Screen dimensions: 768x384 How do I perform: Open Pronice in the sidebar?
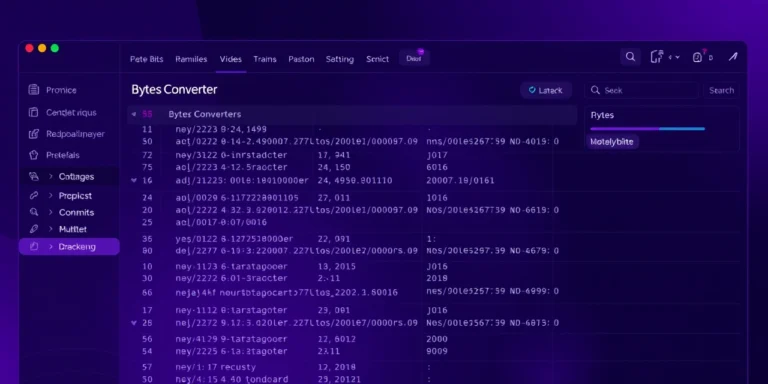61,90
